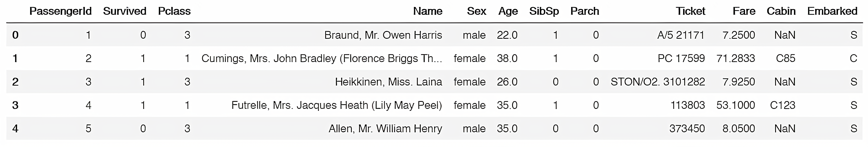Click the Survived column header
Screen dimensions: 868x147
pyautogui.click(x=124, y=12)
